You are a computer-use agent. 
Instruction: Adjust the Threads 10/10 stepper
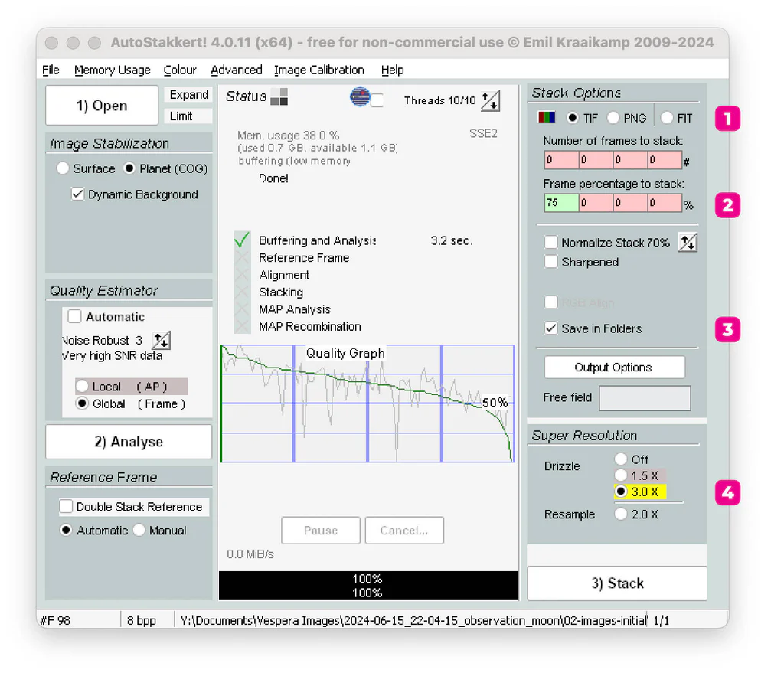pos(490,101)
